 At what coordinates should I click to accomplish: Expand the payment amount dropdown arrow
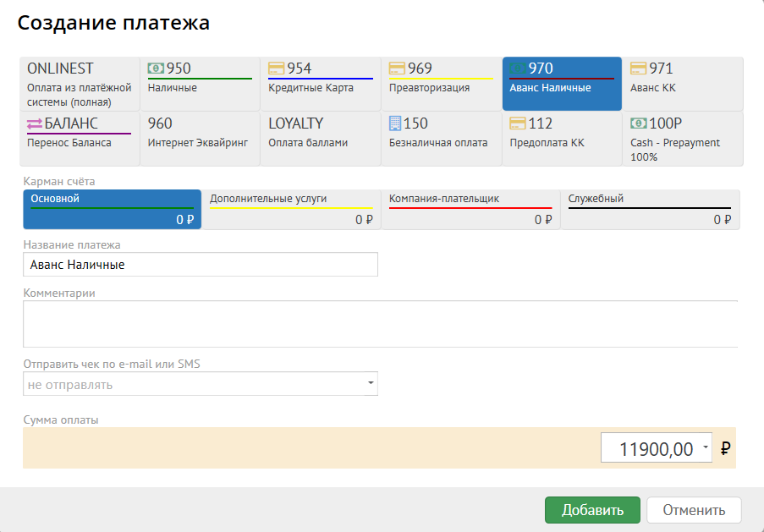tap(706, 449)
